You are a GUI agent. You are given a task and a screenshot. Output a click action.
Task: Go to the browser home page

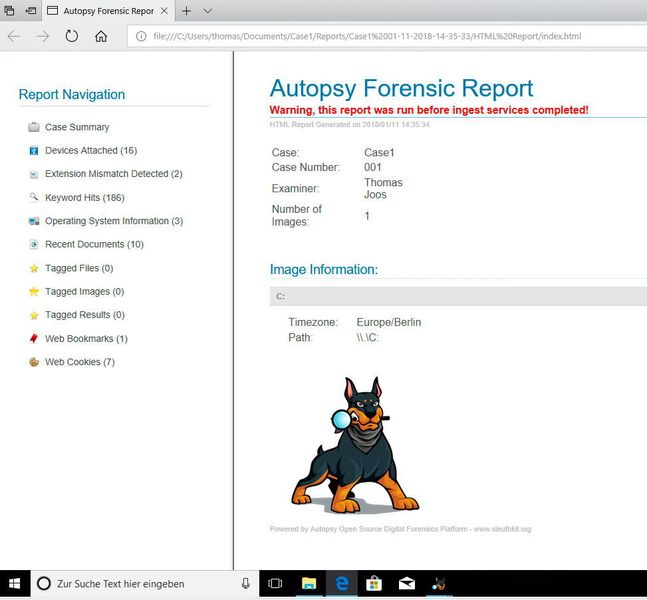pyautogui.click(x=101, y=36)
